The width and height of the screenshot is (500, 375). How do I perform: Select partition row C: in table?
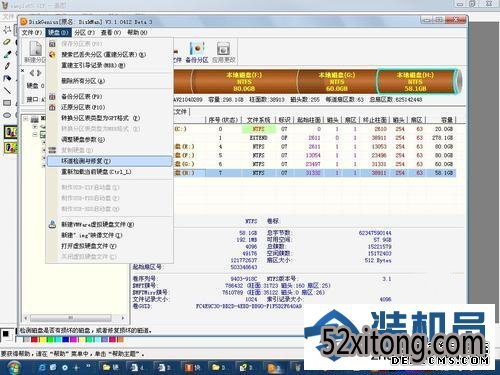[314, 129]
